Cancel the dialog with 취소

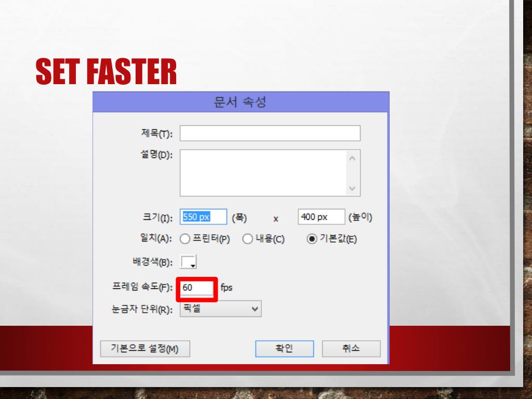tap(351, 349)
